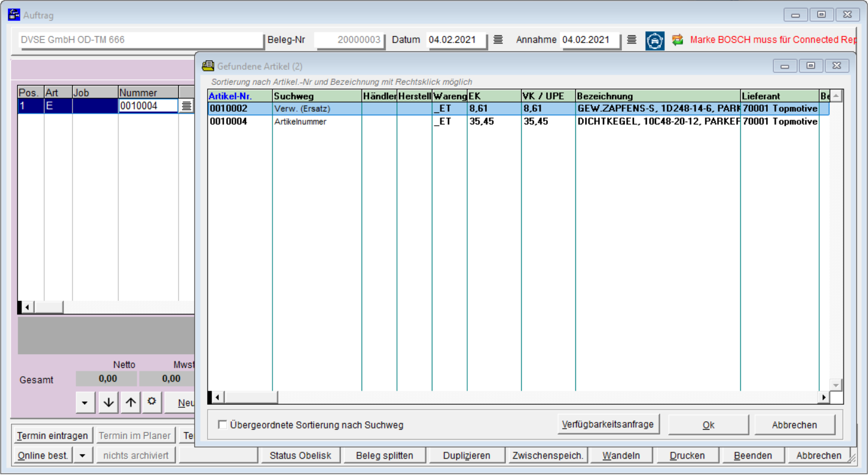Click horizontal scrollbar thumb in article list
Viewport: 868px width, 475px height.
250,397
